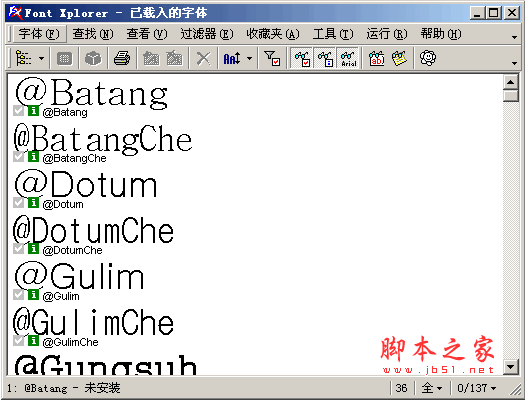This screenshot has width=525, height=400.
Task: Tick the checkbox beside @BatangChe
Action: tap(18, 156)
